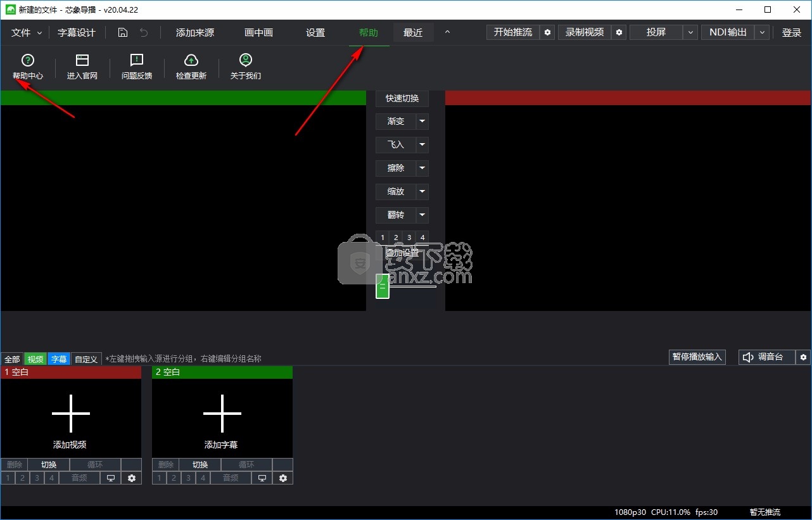Click the plus icon to 添加字幕
Image resolution: width=812 pixels, height=520 pixels.
point(222,414)
